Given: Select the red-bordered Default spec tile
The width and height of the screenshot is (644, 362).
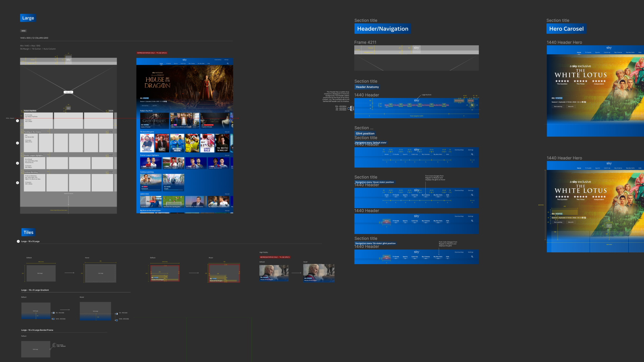Looking at the screenshot, I should click(165, 273).
